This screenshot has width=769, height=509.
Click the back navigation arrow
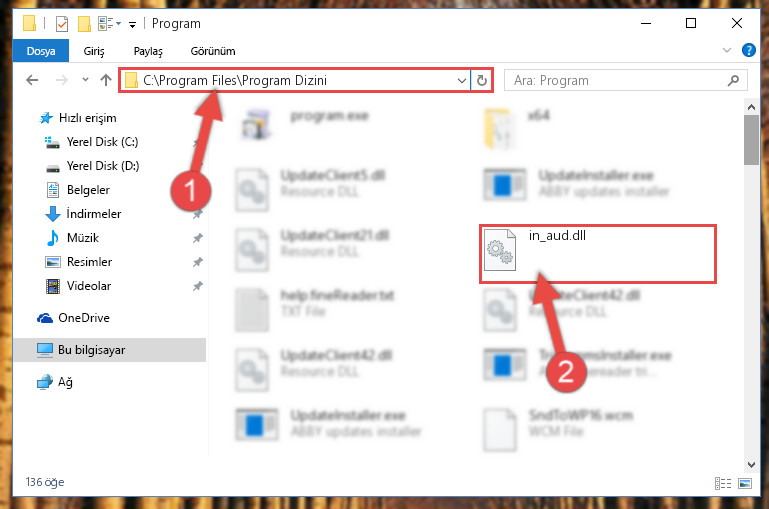(x=32, y=80)
